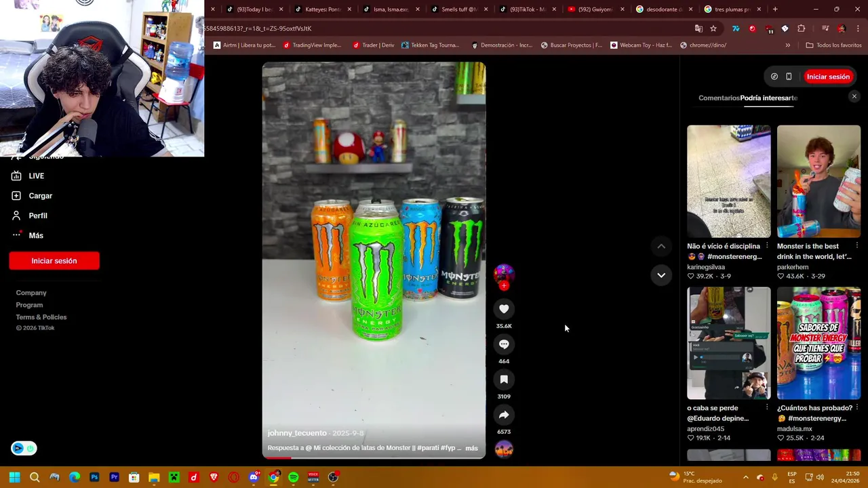Switch to the Podría interesarte tab

pos(769,98)
